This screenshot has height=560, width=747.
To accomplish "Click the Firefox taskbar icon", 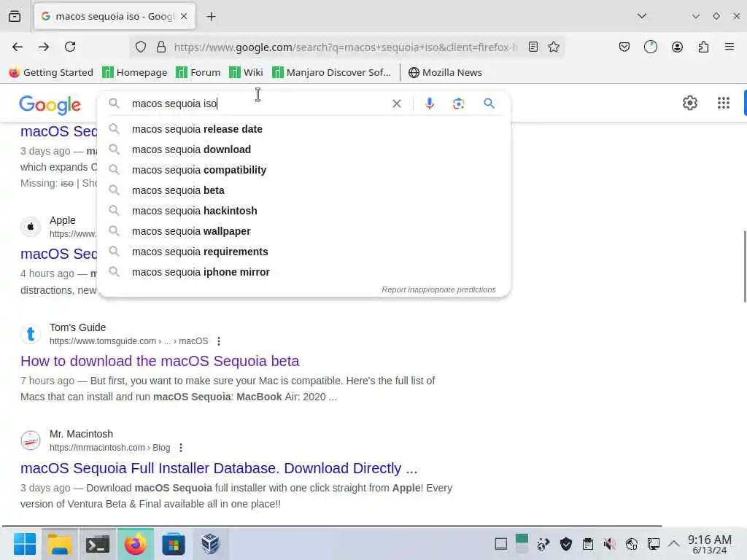I will tap(135, 544).
